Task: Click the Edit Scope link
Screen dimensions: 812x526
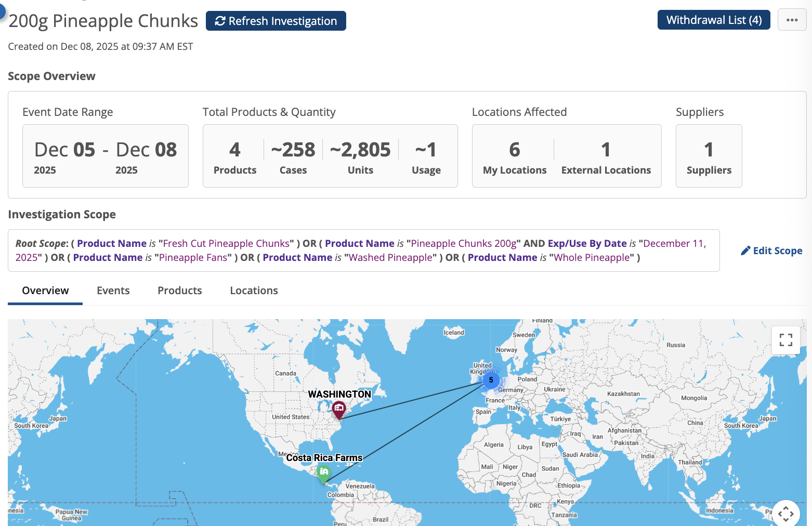Action: click(x=777, y=251)
